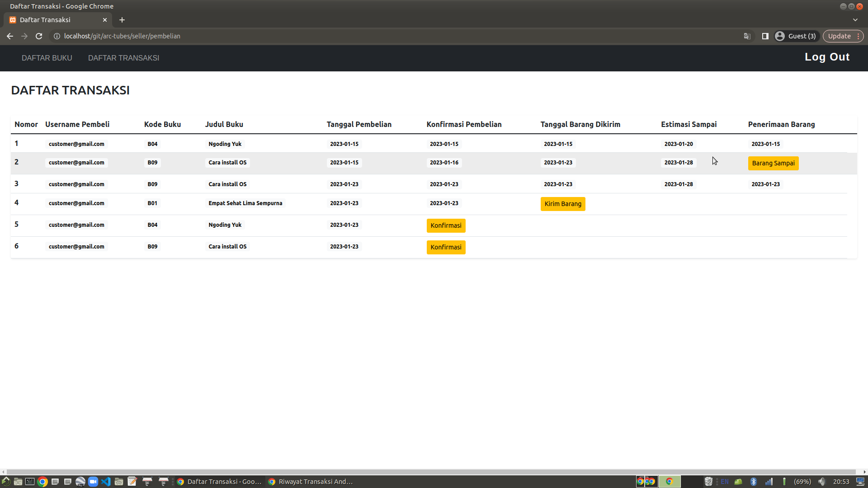
Task: Go to the DAFTAR BUKU menu
Action: (47, 58)
